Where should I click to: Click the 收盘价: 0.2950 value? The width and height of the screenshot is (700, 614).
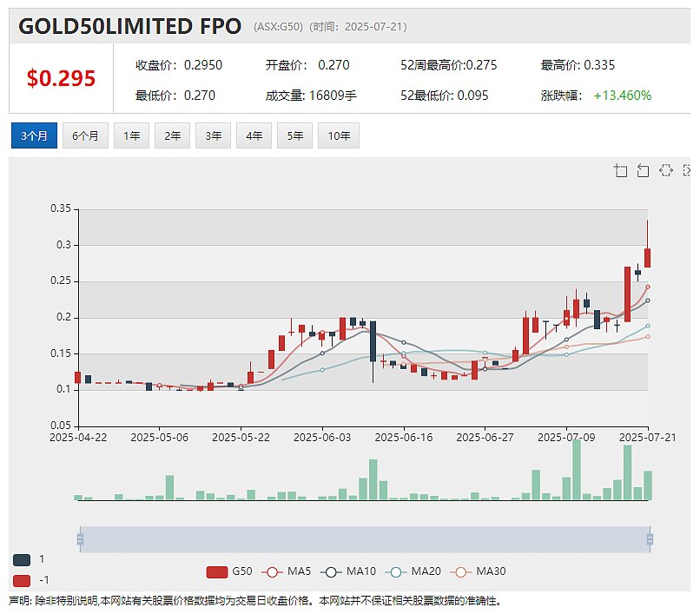pyautogui.click(x=179, y=65)
